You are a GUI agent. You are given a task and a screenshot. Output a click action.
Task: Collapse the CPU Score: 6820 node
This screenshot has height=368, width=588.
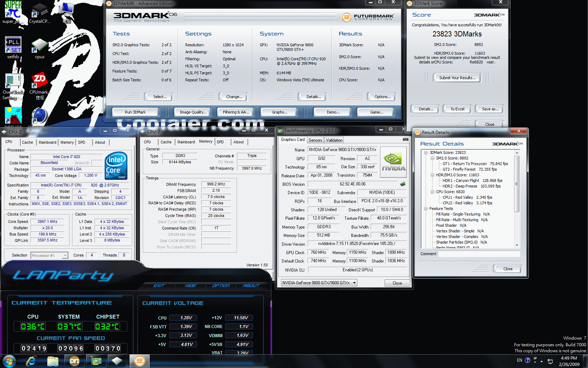point(433,192)
